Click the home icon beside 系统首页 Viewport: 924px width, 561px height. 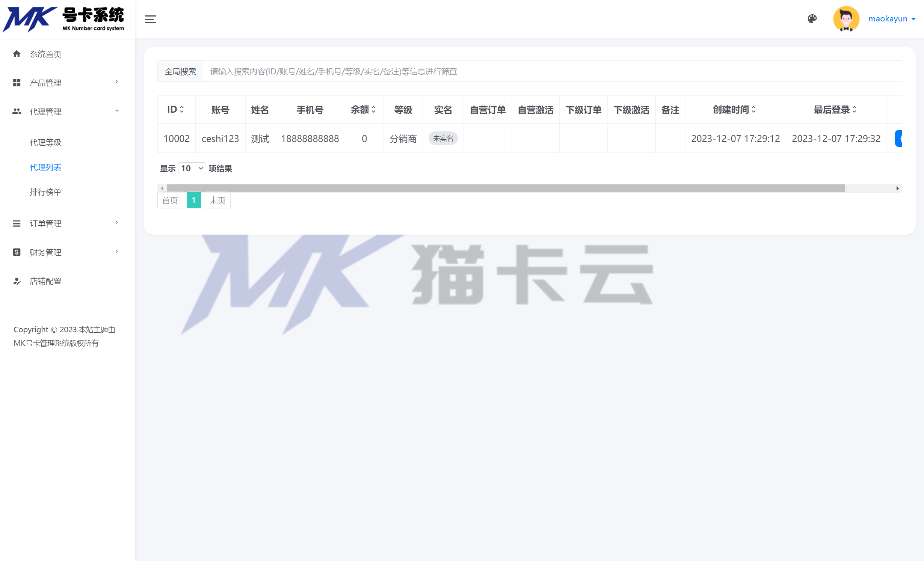pyautogui.click(x=17, y=54)
